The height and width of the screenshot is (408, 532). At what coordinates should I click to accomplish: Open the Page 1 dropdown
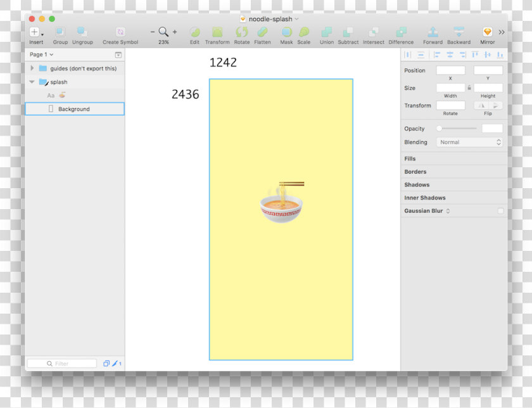coord(41,54)
